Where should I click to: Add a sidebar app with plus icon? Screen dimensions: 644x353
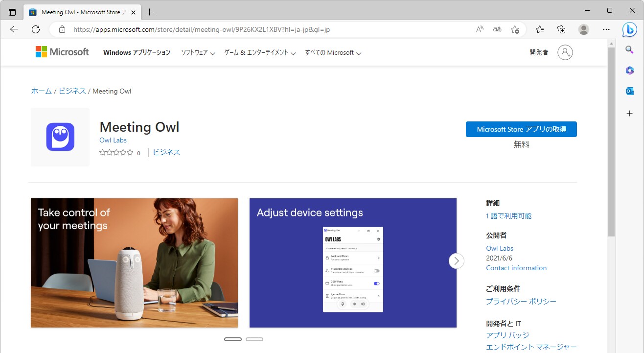(x=630, y=113)
